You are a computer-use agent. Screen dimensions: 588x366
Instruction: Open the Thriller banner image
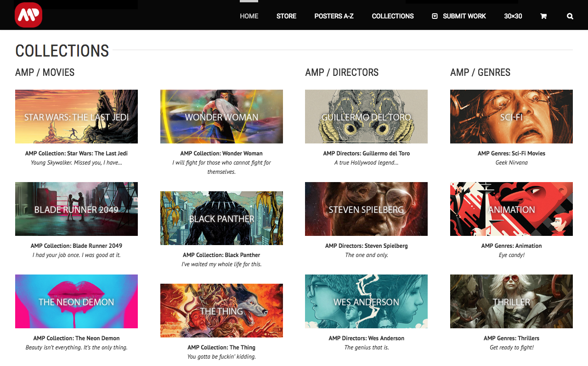pyautogui.click(x=511, y=301)
